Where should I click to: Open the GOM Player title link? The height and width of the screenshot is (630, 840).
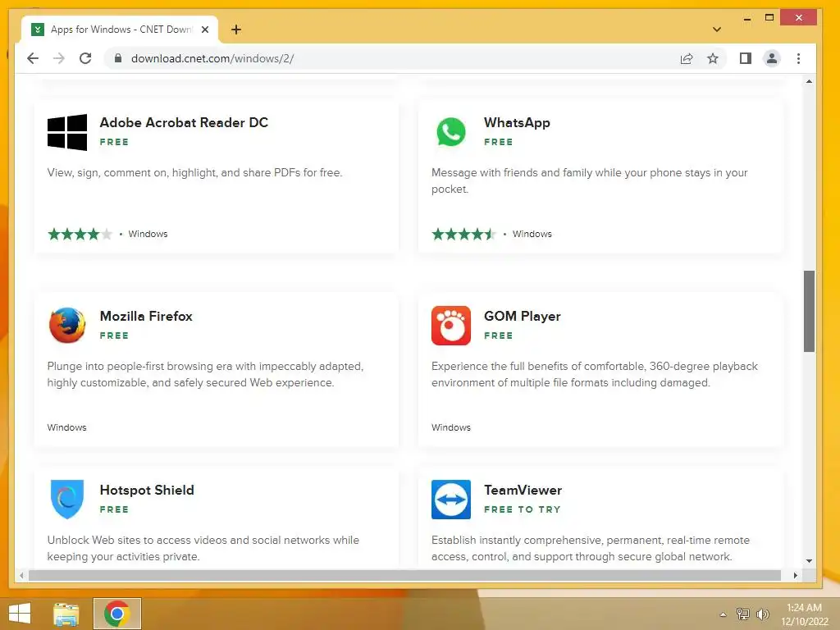[523, 316]
